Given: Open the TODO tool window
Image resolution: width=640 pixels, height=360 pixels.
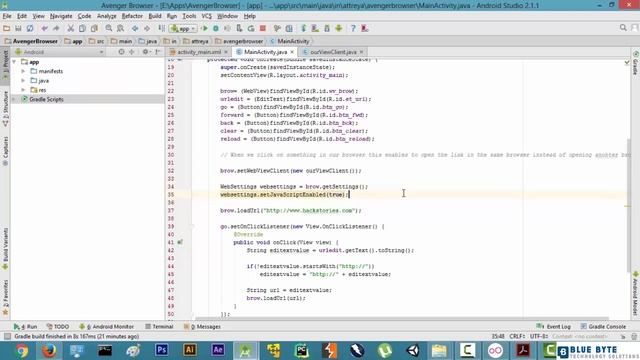Looking at the screenshot, I should pyautogui.click(x=58, y=327).
